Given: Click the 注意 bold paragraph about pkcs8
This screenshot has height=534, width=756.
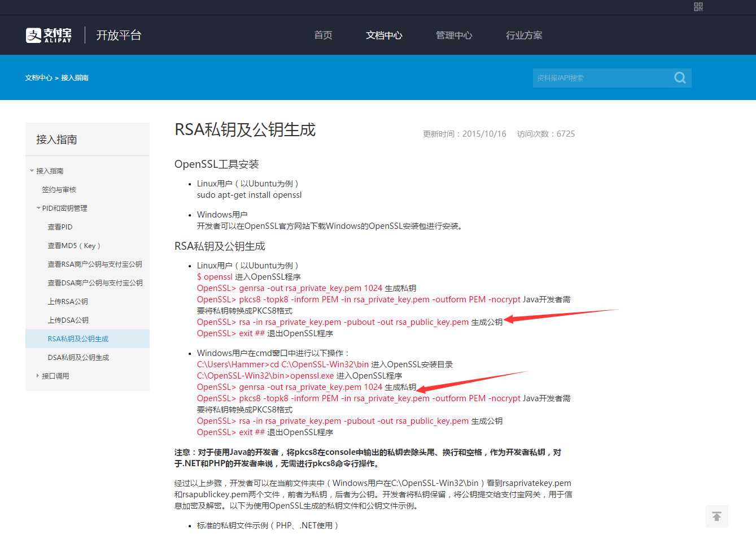Looking at the screenshot, I should [368, 458].
